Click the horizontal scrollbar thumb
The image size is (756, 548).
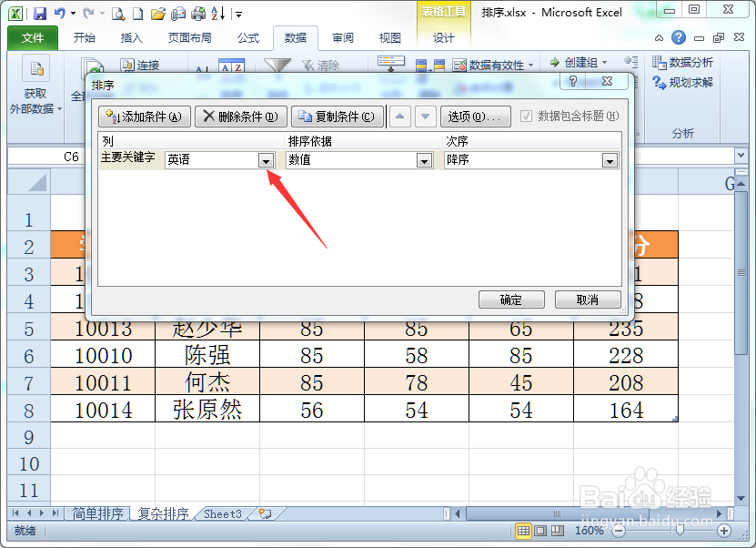(x=557, y=513)
